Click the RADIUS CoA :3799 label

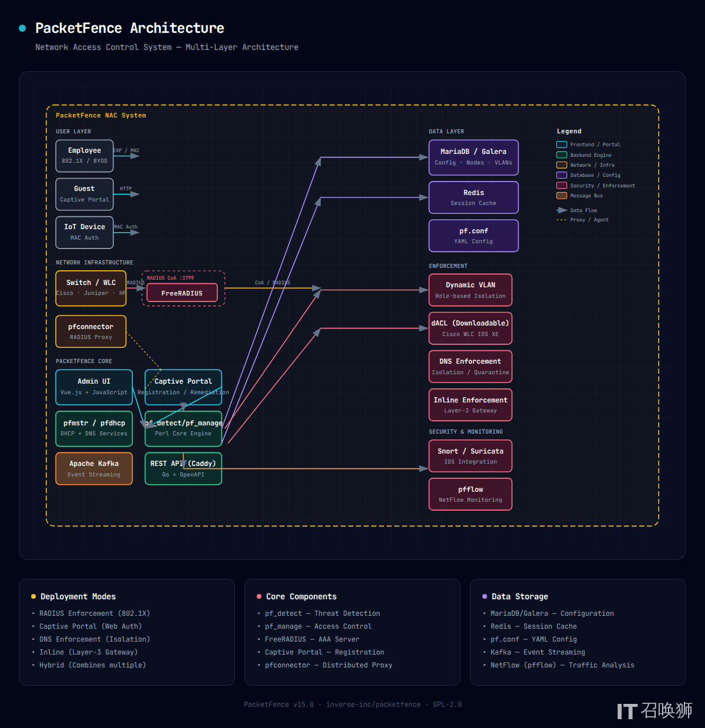point(170,278)
